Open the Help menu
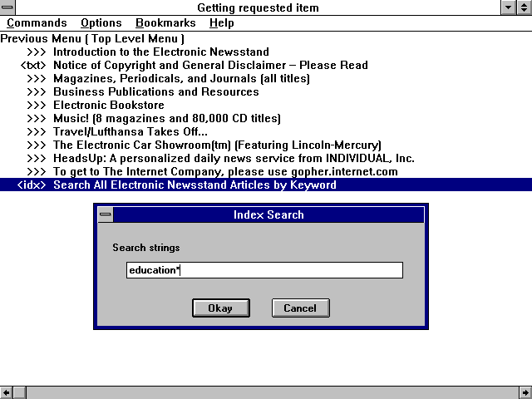This screenshot has height=399, width=532. tap(221, 23)
